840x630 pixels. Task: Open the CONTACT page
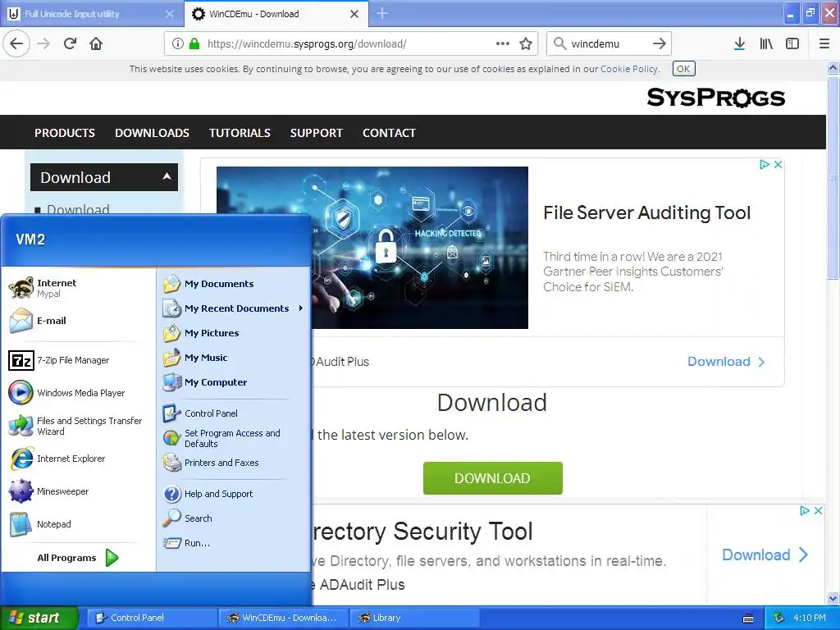tap(389, 133)
